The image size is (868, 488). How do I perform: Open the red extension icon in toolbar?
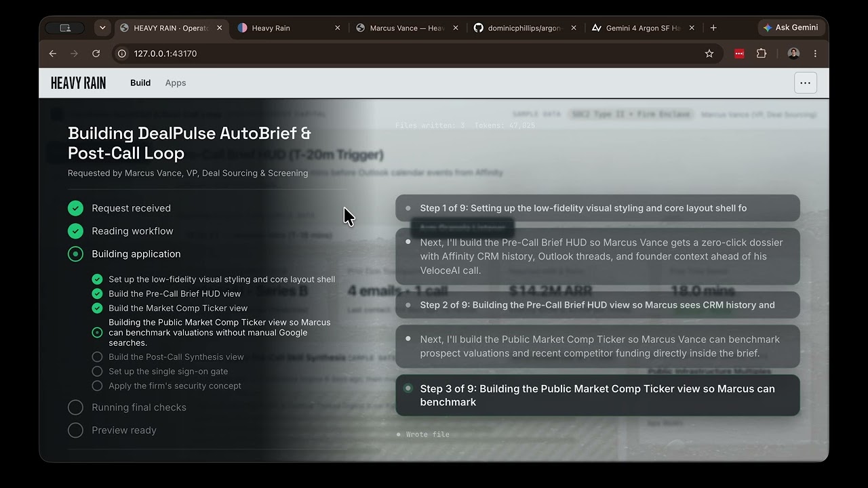click(x=739, y=54)
